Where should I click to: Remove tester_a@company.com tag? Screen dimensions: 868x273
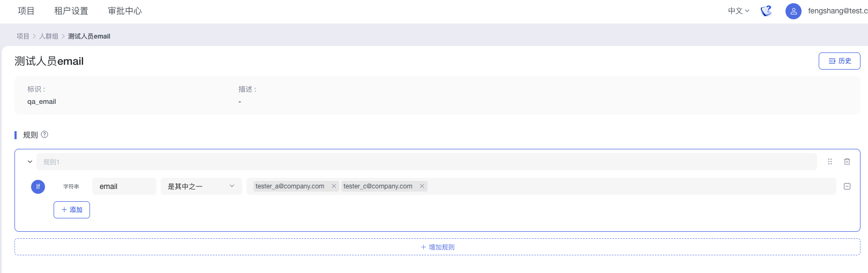tap(334, 186)
